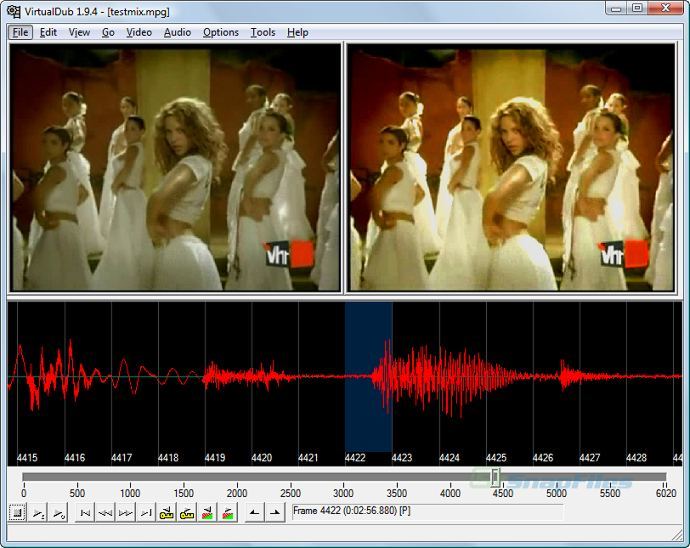The width and height of the screenshot is (690, 548).
Task: Step forward one frame
Action: [x=125, y=513]
